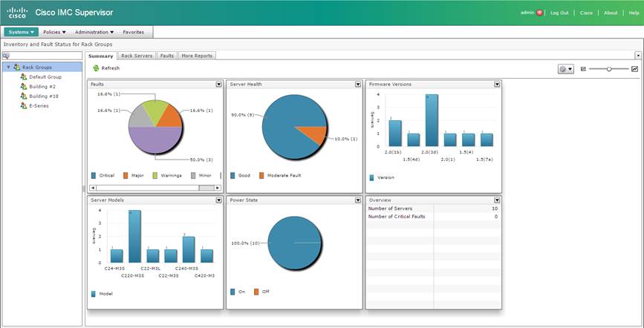The width and height of the screenshot is (644, 328).
Task: Open the Policies menu
Action: 55,32
